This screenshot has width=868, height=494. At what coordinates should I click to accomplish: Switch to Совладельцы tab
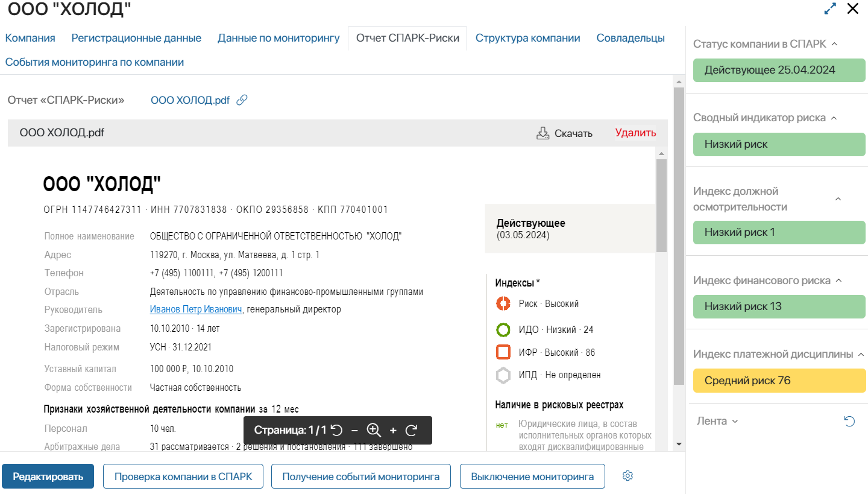(x=631, y=38)
